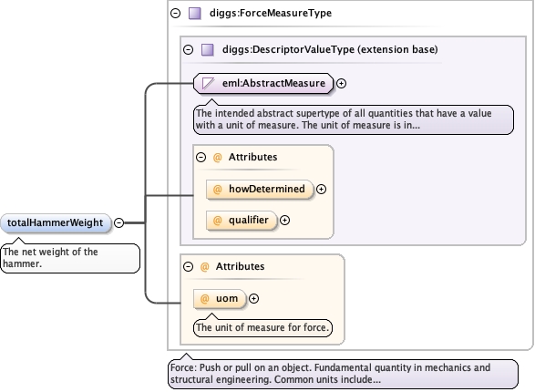Image resolution: width=535 pixels, height=392 pixels.
Task: Collapse the inner Attributes group with howDetermined
Action: [201, 158]
